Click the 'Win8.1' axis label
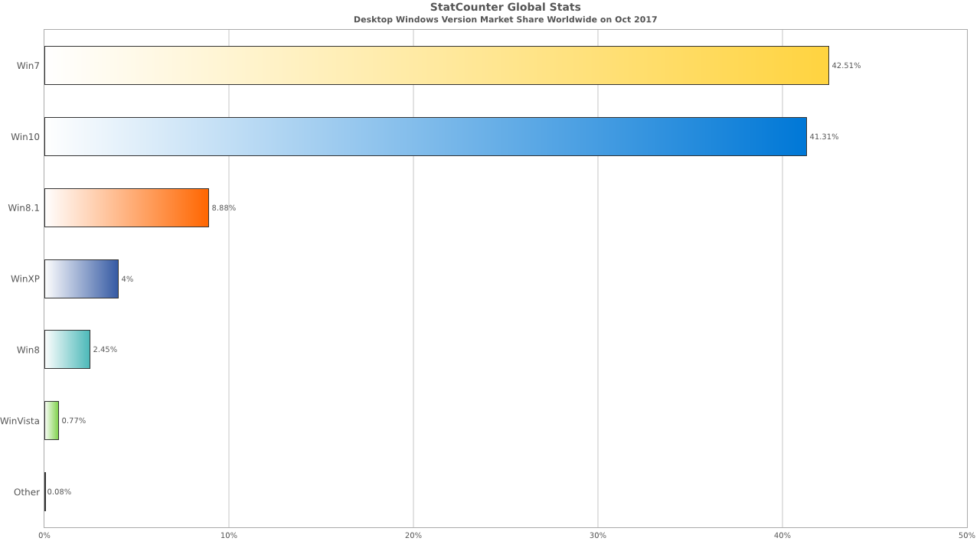The image size is (980, 551). [x=24, y=208]
